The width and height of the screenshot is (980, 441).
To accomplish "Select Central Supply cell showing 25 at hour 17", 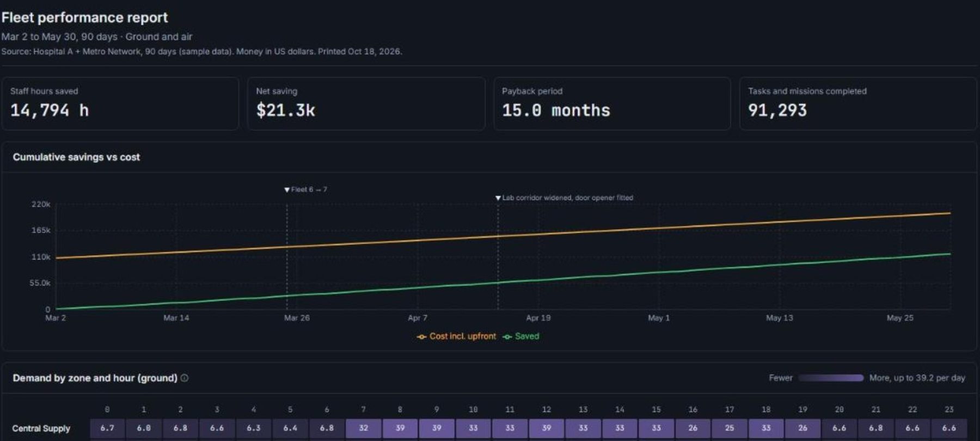I will pos(730,428).
